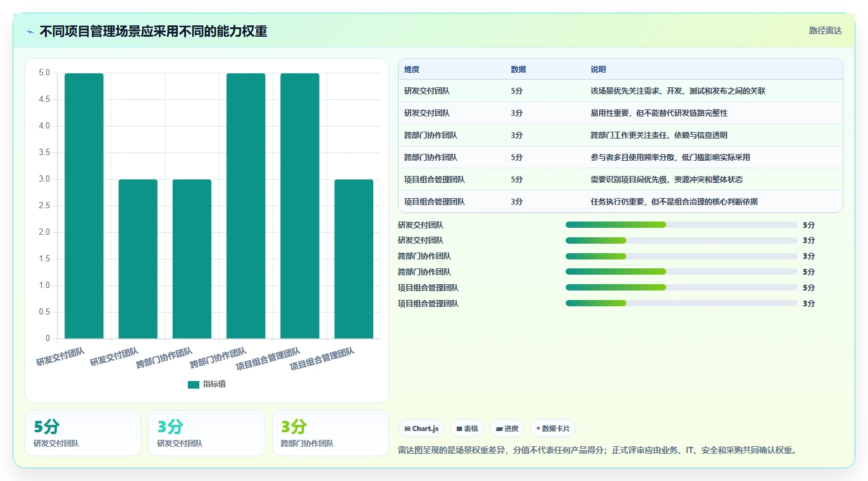Click 5分 in the 需求、开发、测试 table row
Image resolution: width=868 pixels, height=481 pixels.
click(517, 91)
